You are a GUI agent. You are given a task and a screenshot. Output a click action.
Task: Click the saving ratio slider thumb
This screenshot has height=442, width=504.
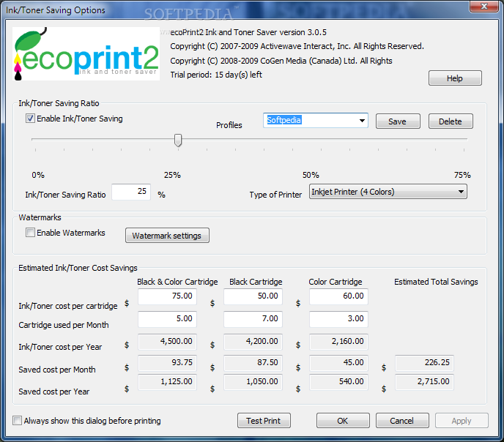tap(178, 141)
